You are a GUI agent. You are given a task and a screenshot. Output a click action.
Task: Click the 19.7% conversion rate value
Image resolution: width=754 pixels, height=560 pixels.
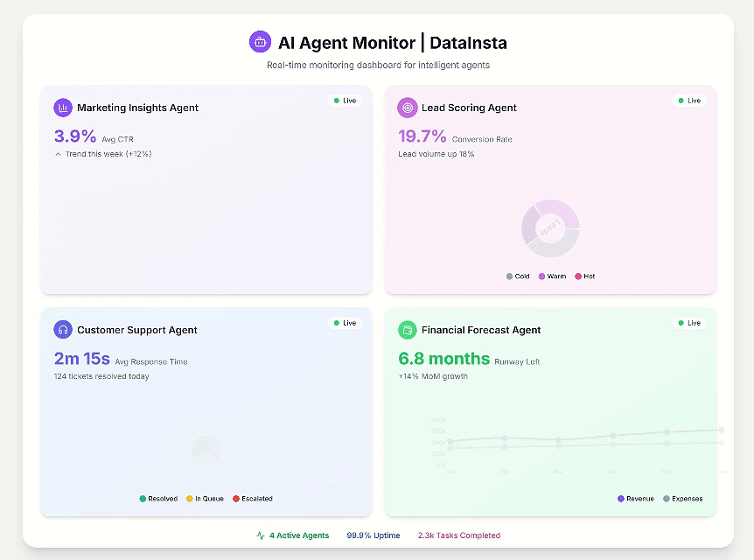422,136
